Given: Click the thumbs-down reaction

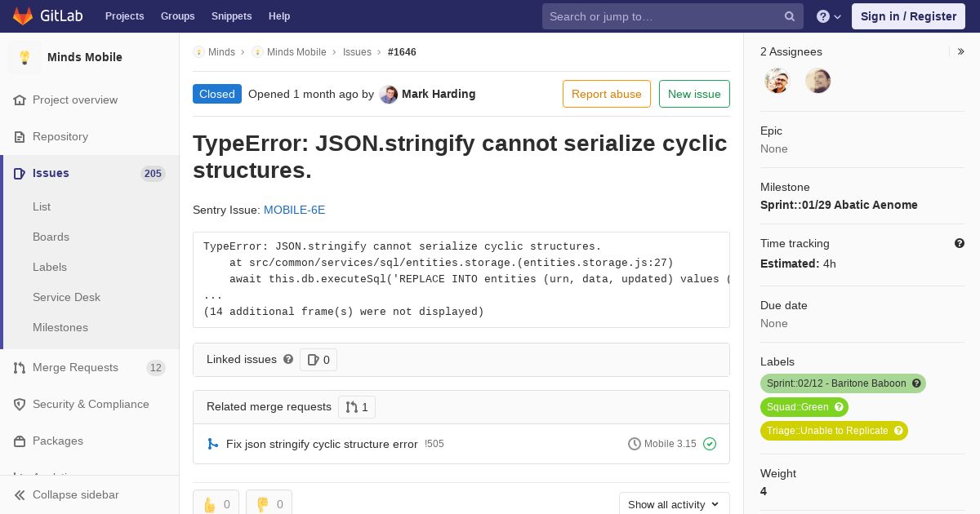Looking at the screenshot, I should pyautogui.click(x=269, y=504).
